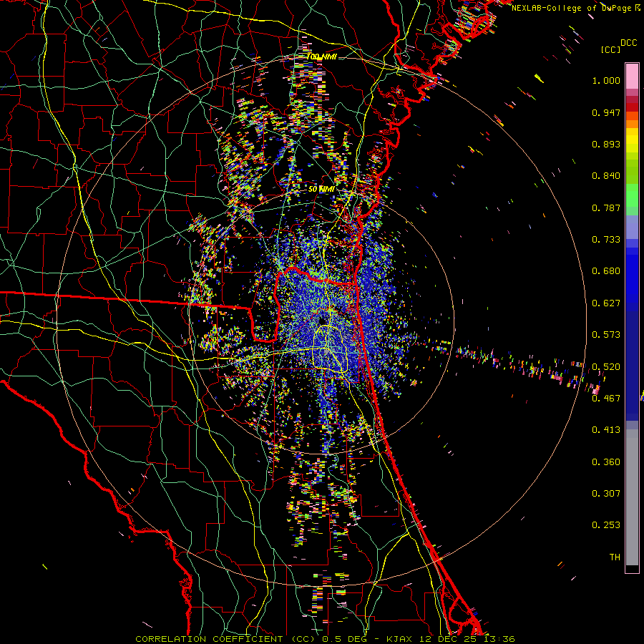This screenshot has width=644, height=644.
Task: Click the 100 NMI range ring label
Action: [x=322, y=57]
